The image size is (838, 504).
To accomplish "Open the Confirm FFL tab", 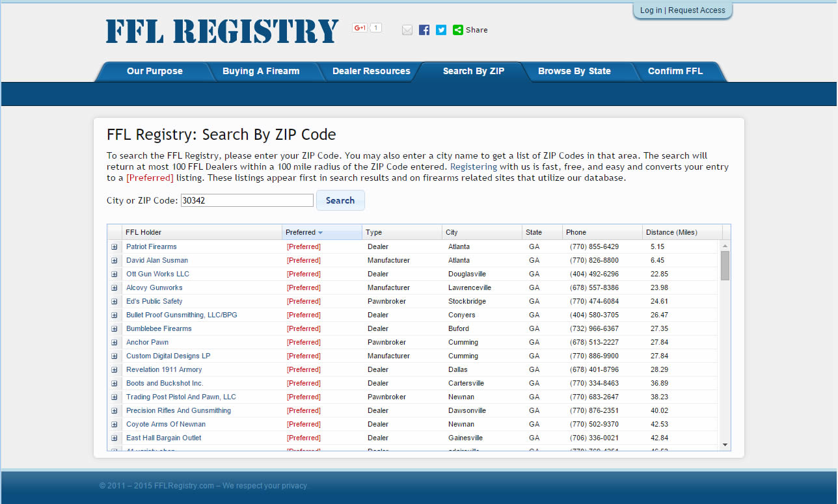I will tap(675, 72).
